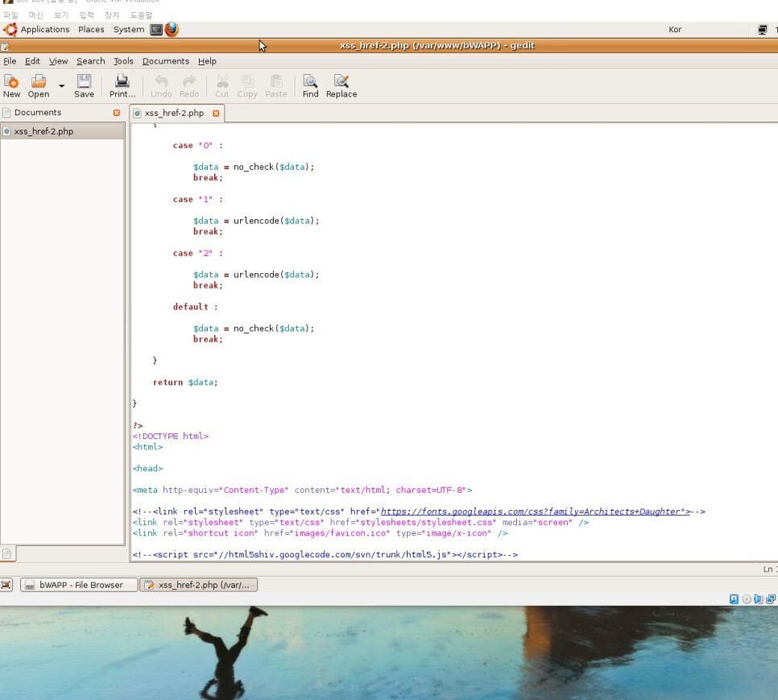
Task: Open the Edit menu
Action: pos(32,61)
